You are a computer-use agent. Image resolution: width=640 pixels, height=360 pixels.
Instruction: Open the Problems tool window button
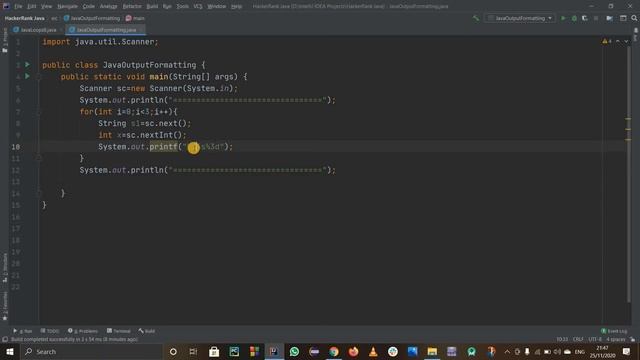click(x=83, y=331)
